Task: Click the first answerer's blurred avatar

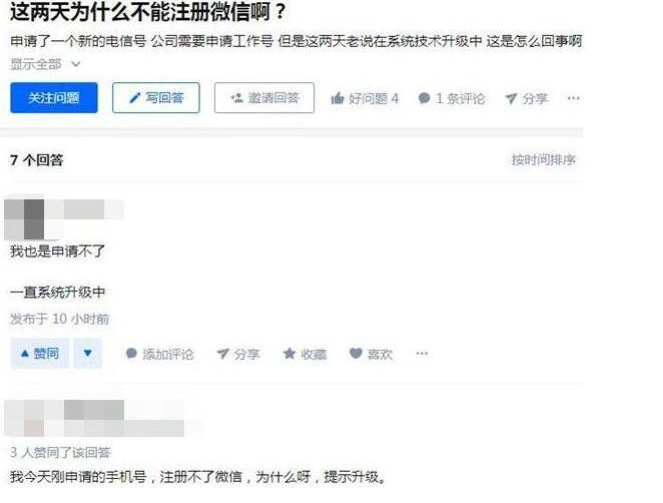Action: tap(24, 219)
